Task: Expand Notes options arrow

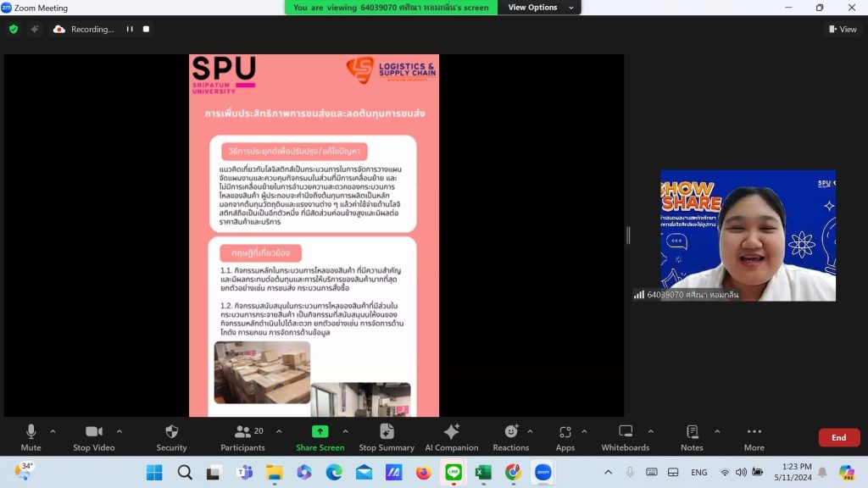Action: (717, 431)
